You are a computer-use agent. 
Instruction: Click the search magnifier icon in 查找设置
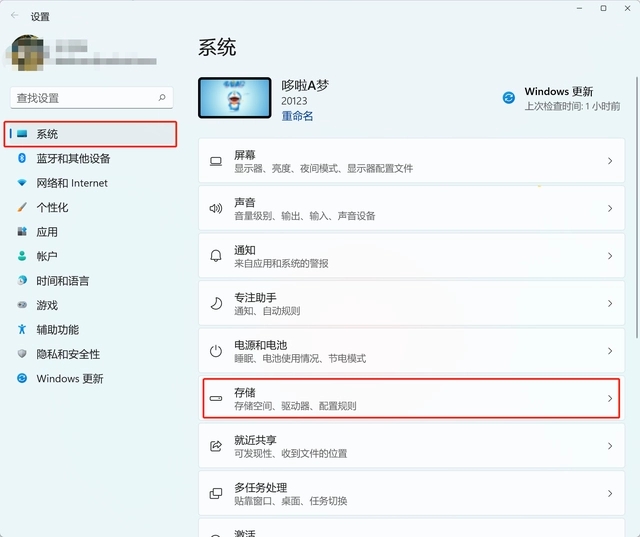162,98
